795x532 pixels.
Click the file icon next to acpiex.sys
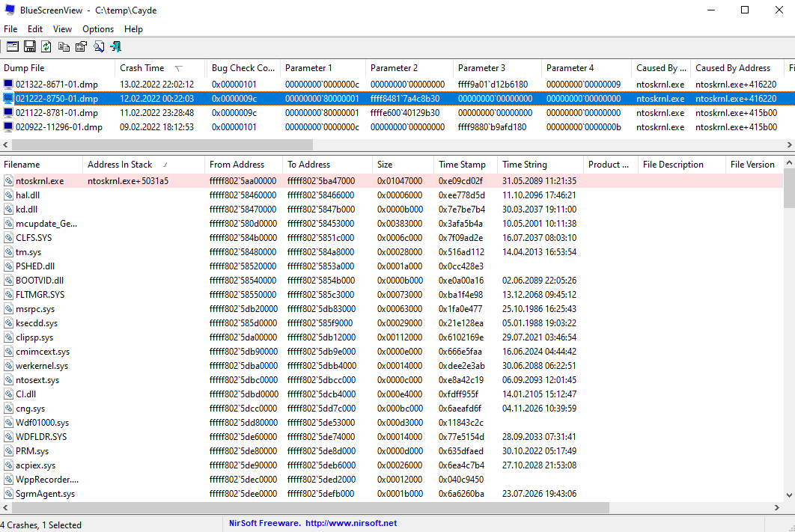pos(9,465)
